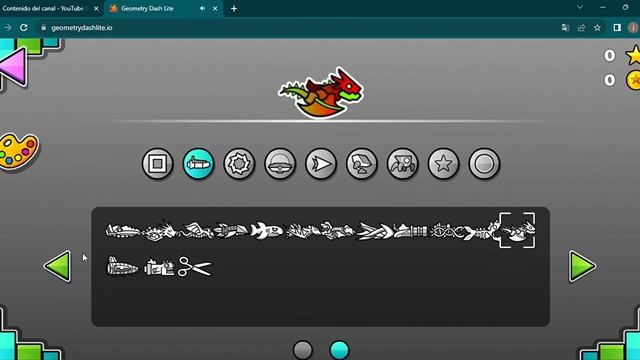Open a new browser tab
Image resolution: width=640 pixels, height=360 pixels.
(234, 8)
